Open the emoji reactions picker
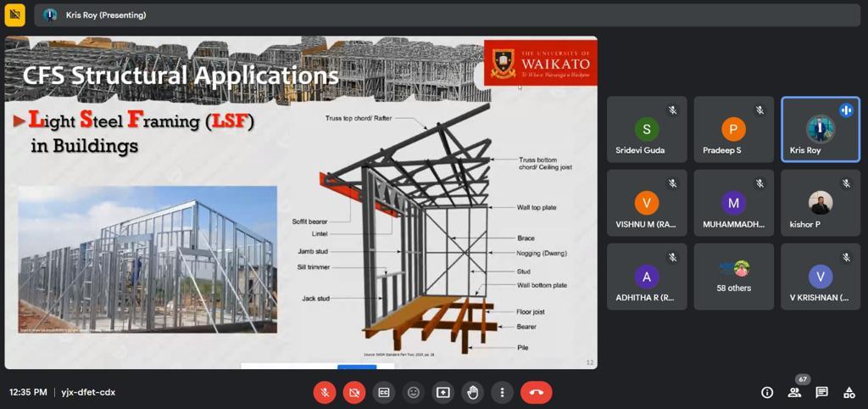This screenshot has height=409, width=868. click(x=413, y=392)
